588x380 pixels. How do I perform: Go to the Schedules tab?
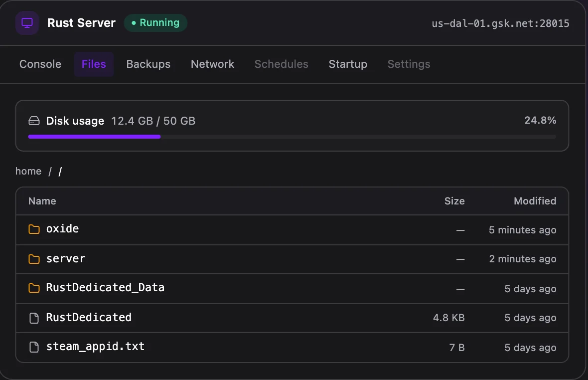[x=282, y=64]
